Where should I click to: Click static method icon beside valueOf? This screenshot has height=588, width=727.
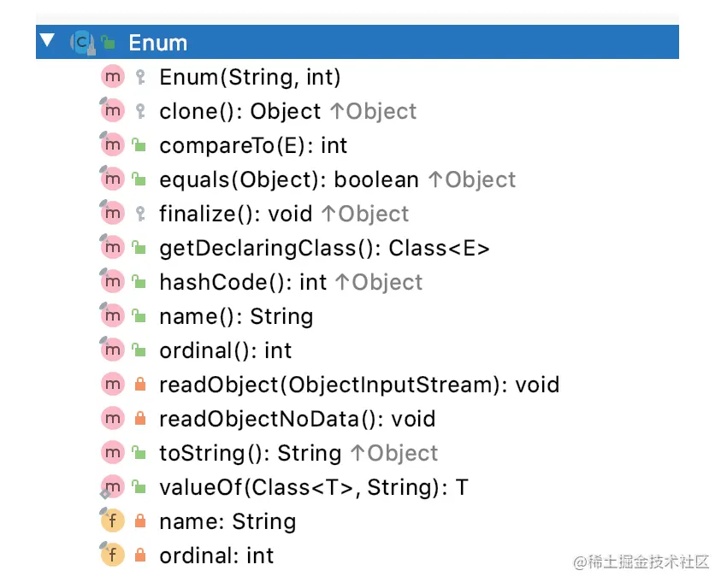[113, 487]
